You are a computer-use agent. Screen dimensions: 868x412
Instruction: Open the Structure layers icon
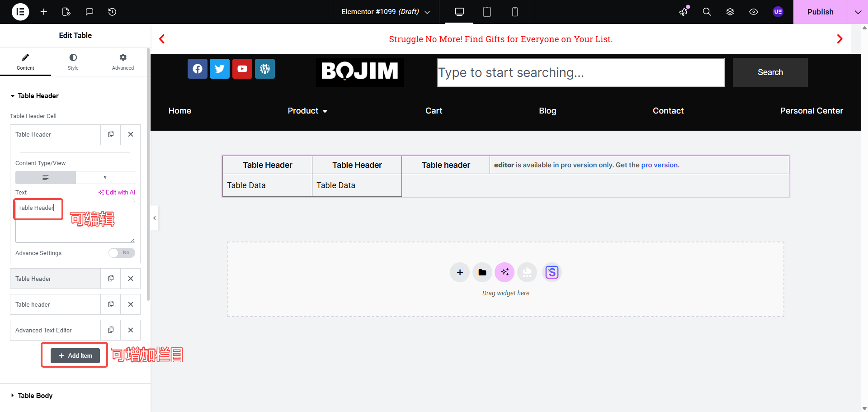(x=730, y=12)
